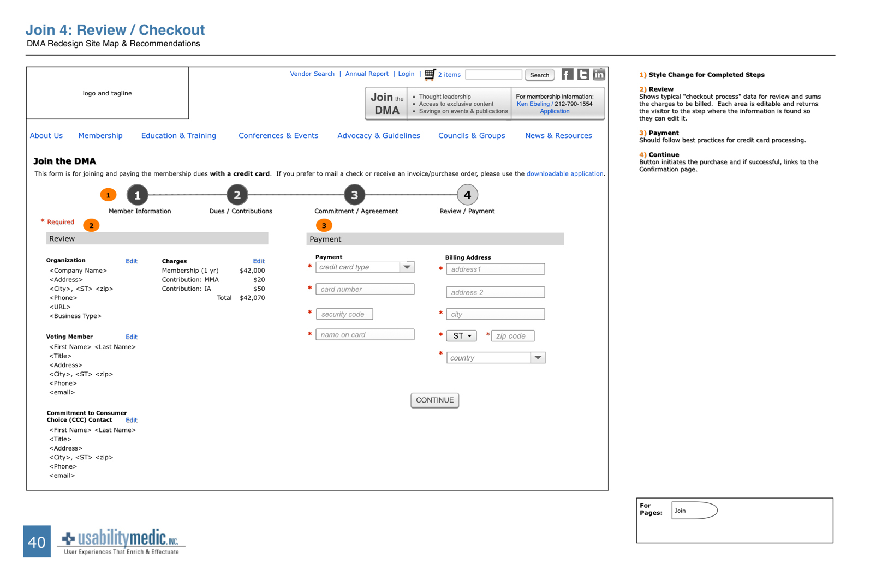The height and width of the screenshot is (588, 894).
Task: Edit the Charges section
Action: tap(259, 261)
